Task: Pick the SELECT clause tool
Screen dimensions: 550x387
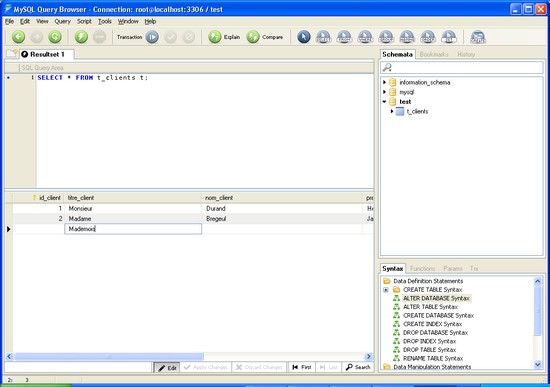Action: [323, 37]
